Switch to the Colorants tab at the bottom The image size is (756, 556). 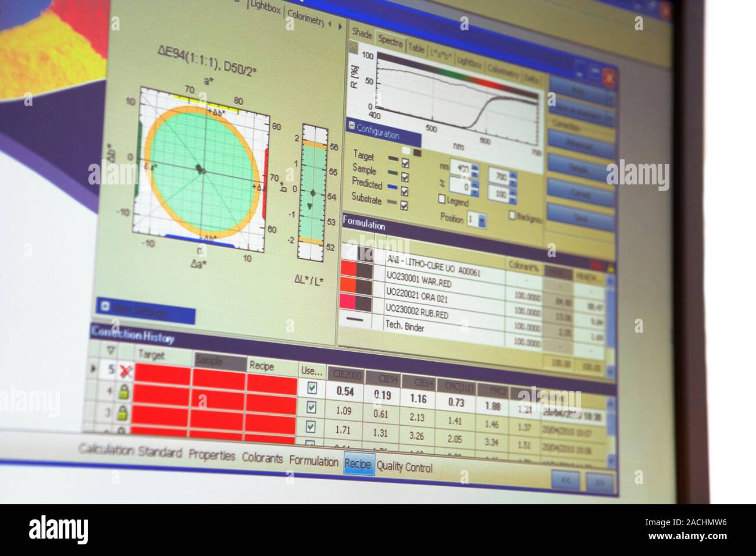click(262, 458)
